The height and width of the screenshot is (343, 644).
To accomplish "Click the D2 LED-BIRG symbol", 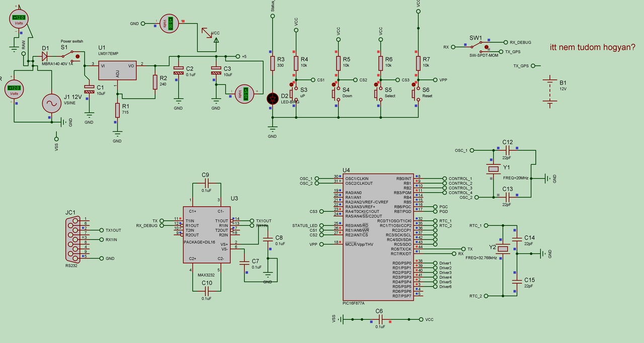I will tap(272, 99).
